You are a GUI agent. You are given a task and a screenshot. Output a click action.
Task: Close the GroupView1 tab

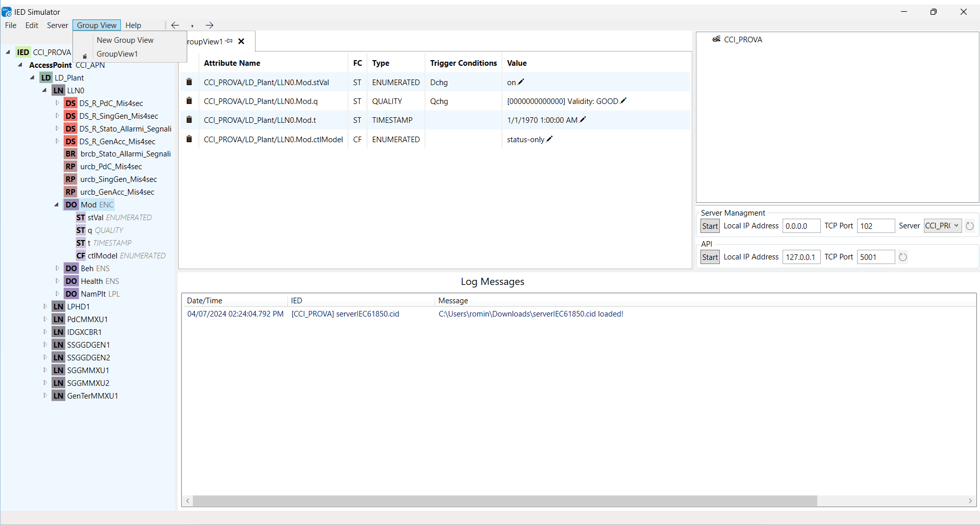point(241,41)
